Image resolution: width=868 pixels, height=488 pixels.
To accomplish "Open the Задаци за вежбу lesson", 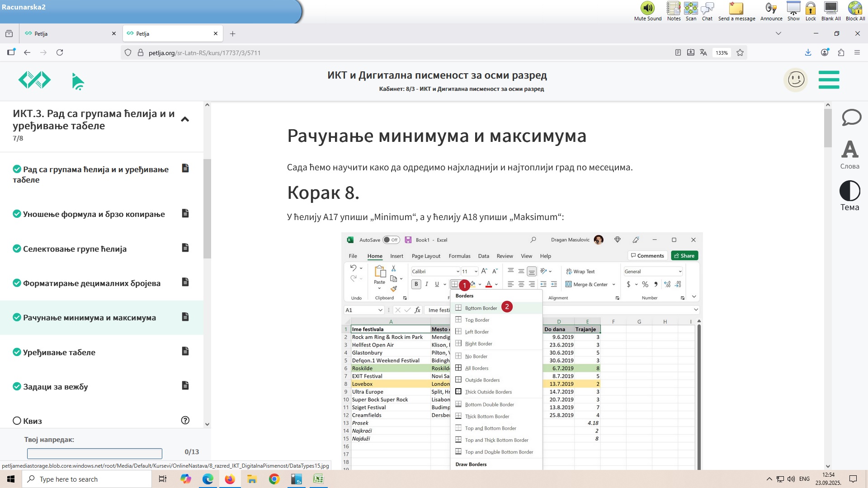I will click(56, 387).
